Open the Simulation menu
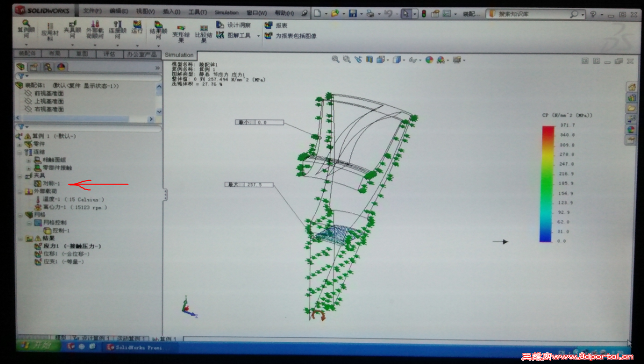This screenshot has height=364, width=644. tap(227, 13)
